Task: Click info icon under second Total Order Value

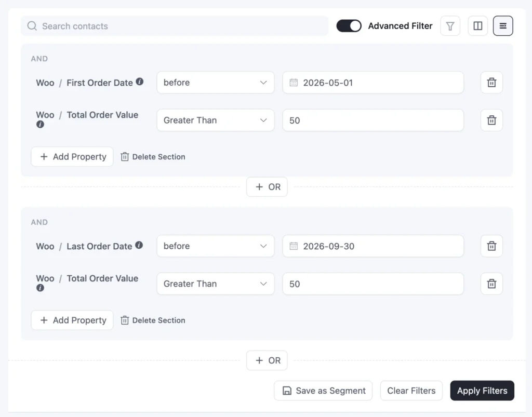Action: 40,288
